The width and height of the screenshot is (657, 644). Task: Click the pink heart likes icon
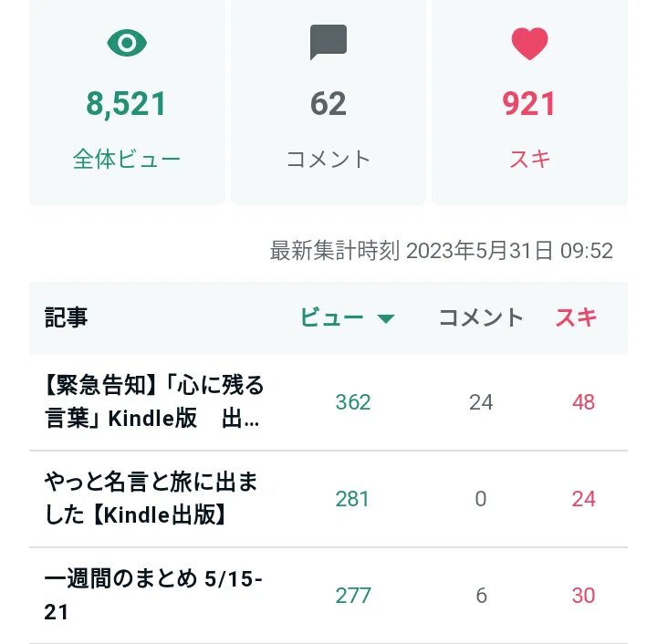pyautogui.click(x=529, y=44)
